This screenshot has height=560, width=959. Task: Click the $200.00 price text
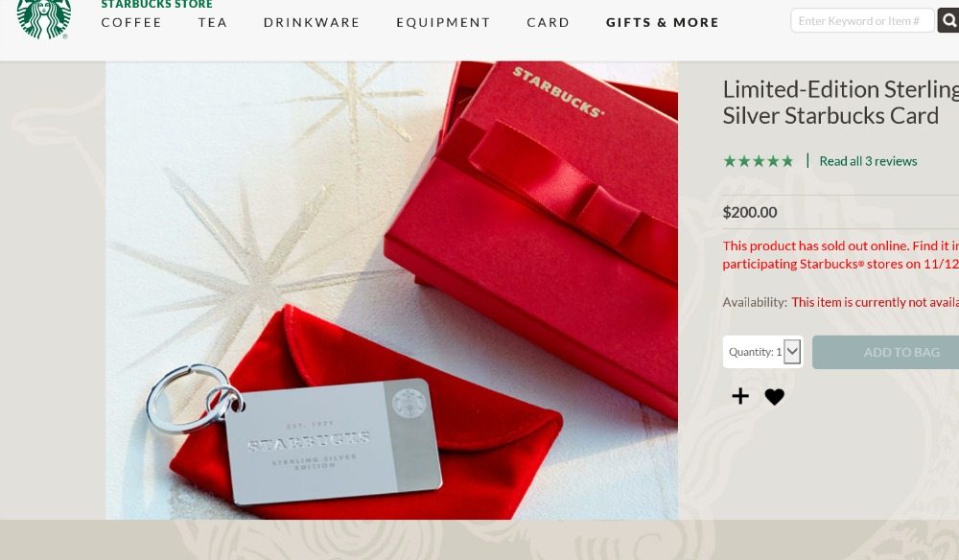click(x=750, y=212)
